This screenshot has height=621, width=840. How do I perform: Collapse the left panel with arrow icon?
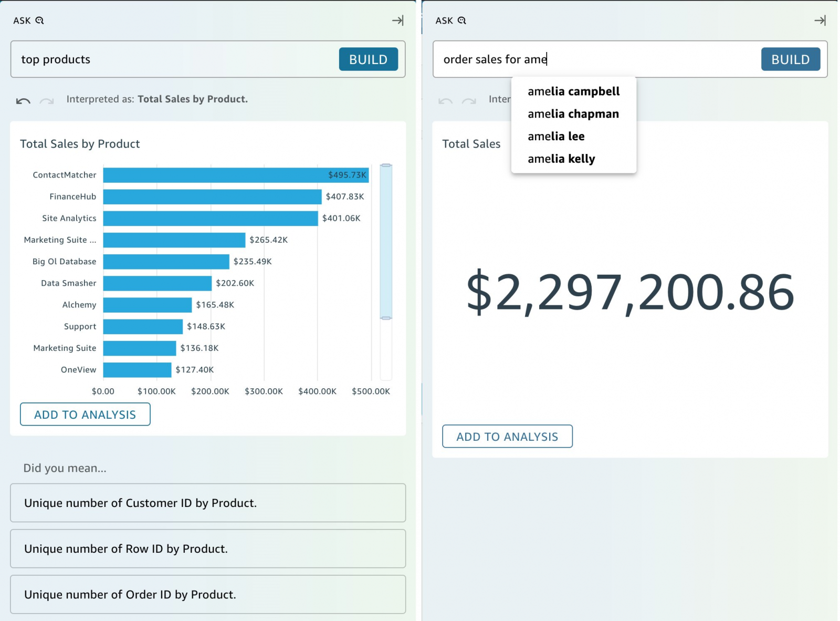pyautogui.click(x=397, y=20)
